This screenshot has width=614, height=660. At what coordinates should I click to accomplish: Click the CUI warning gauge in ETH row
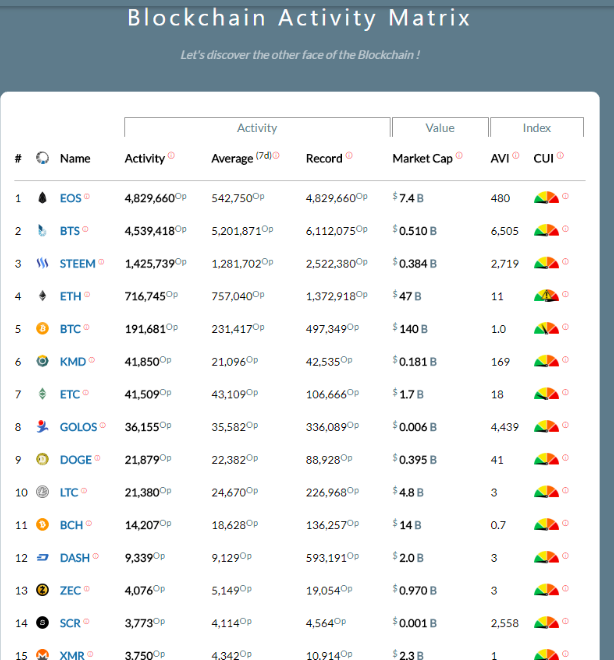(546, 295)
